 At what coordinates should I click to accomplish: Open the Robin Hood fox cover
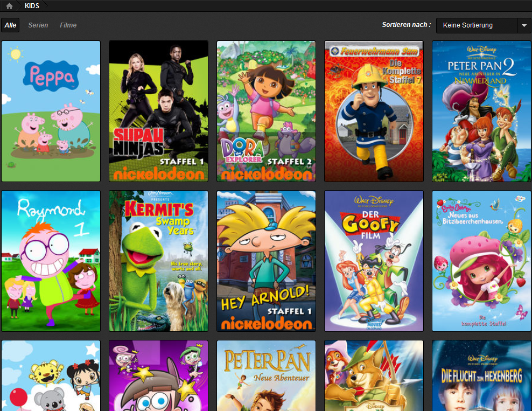374,375
